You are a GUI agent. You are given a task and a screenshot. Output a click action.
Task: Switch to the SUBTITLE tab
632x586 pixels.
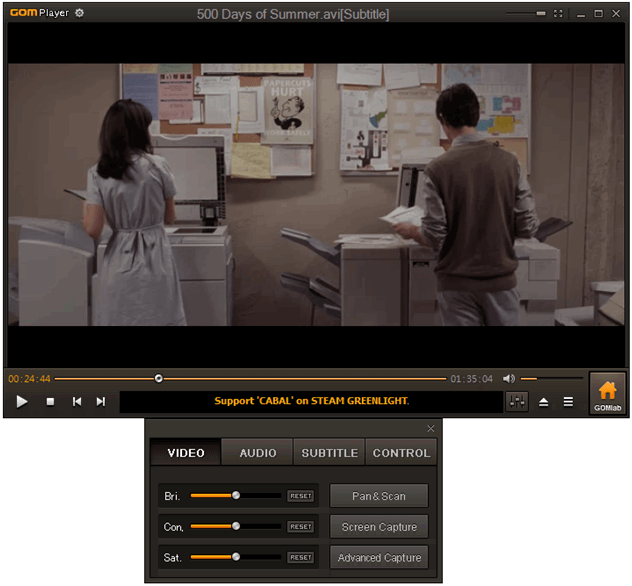pos(329,453)
